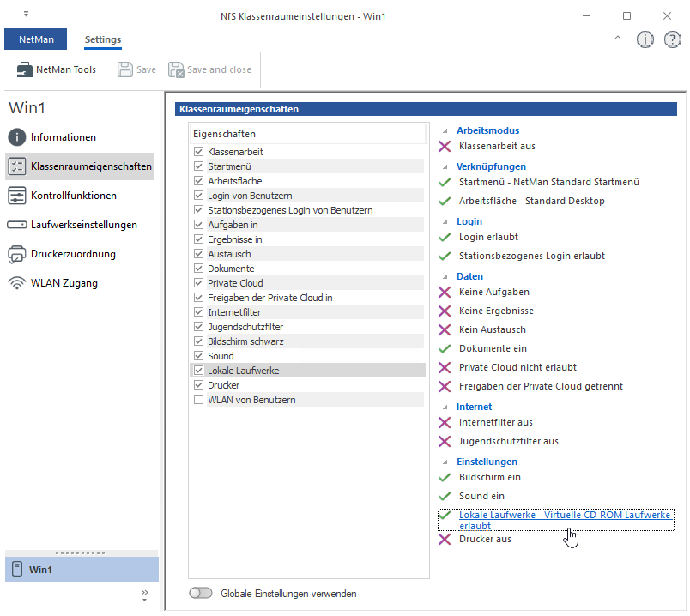Click 'Freigaben der Private Cloud getrennt' text
Viewport: 690px width, 616px height.
(541, 386)
